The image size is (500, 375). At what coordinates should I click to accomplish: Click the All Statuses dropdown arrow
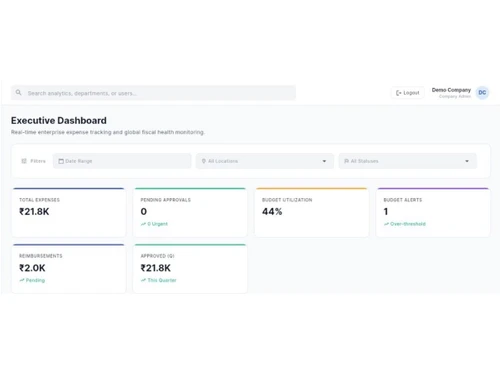pyautogui.click(x=467, y=161)
